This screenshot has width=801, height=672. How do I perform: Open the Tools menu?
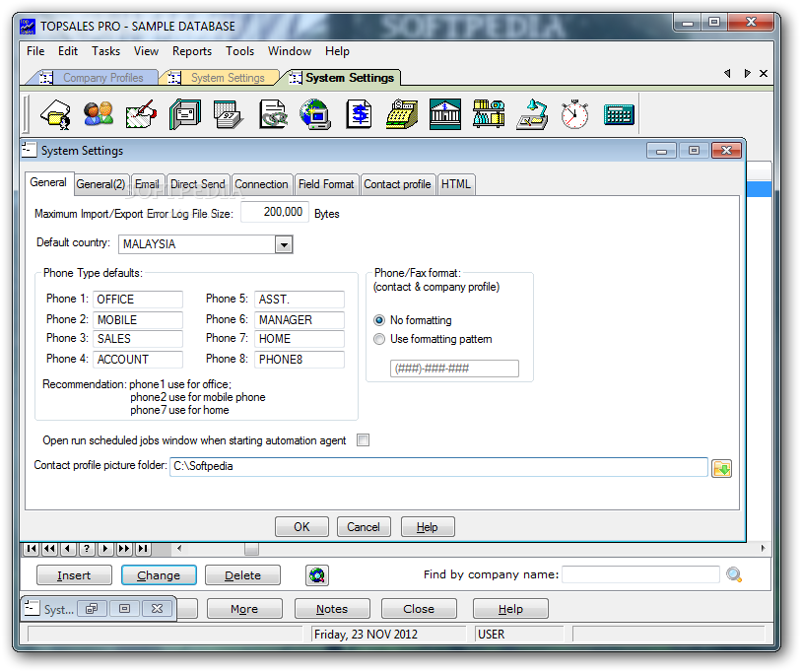click(239, 51)
